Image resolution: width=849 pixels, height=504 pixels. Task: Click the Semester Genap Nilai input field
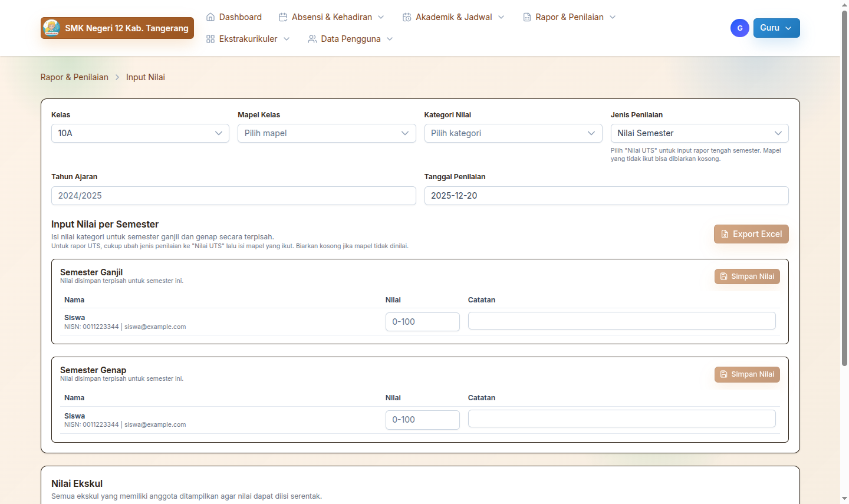[422, 420]
